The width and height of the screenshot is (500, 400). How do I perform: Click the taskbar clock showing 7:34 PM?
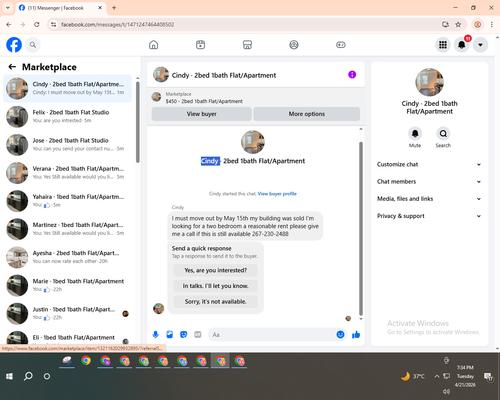click(x=465, y=376)
